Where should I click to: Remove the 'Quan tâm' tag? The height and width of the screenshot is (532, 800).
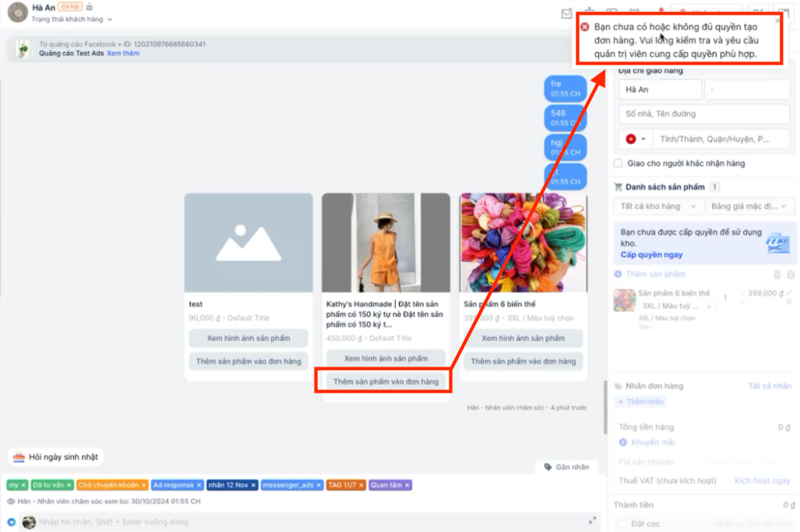point(406,485)
